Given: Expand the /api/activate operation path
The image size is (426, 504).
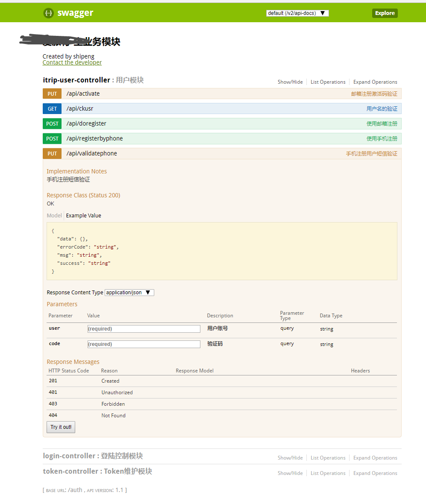Looking at the screenshot, I should [x=83, y=94].
